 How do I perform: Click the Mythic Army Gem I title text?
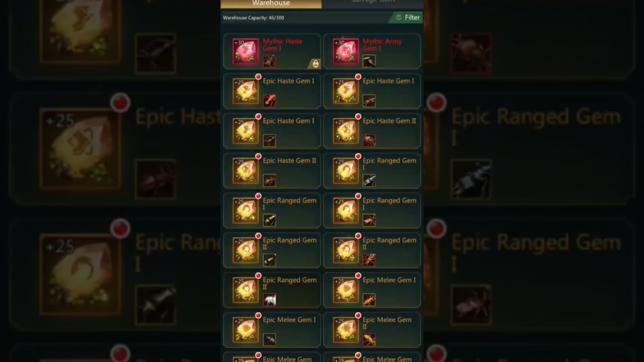(382, 45)
